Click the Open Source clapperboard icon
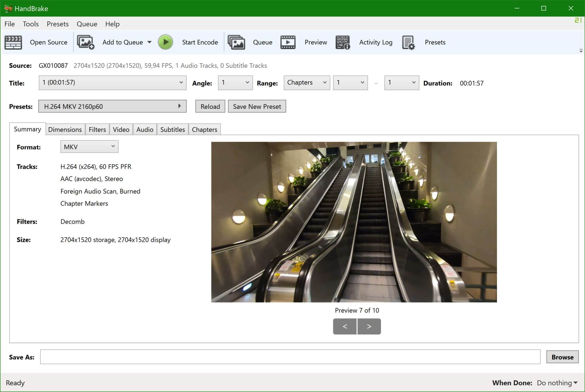 coord(13,42)
